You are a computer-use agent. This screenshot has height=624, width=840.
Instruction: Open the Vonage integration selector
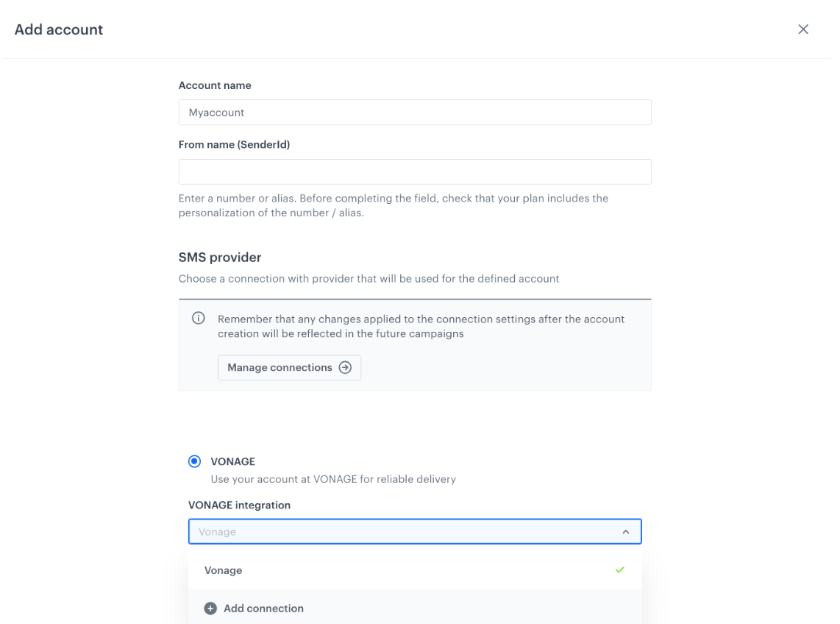tap(415, 531)
